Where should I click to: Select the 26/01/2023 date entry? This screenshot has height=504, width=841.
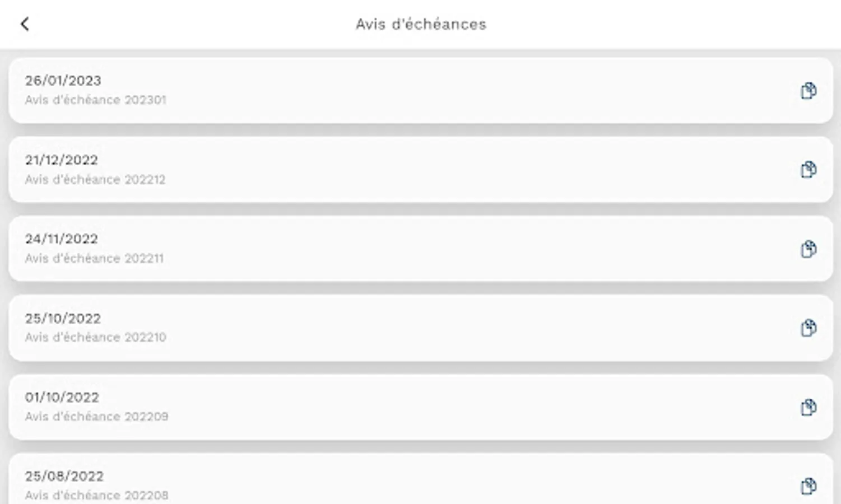[x=63, y=81]
